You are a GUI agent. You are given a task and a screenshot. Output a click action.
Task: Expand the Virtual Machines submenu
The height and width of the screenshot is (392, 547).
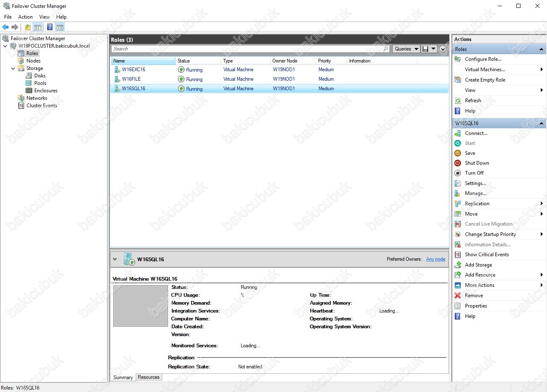coord(542,70)
